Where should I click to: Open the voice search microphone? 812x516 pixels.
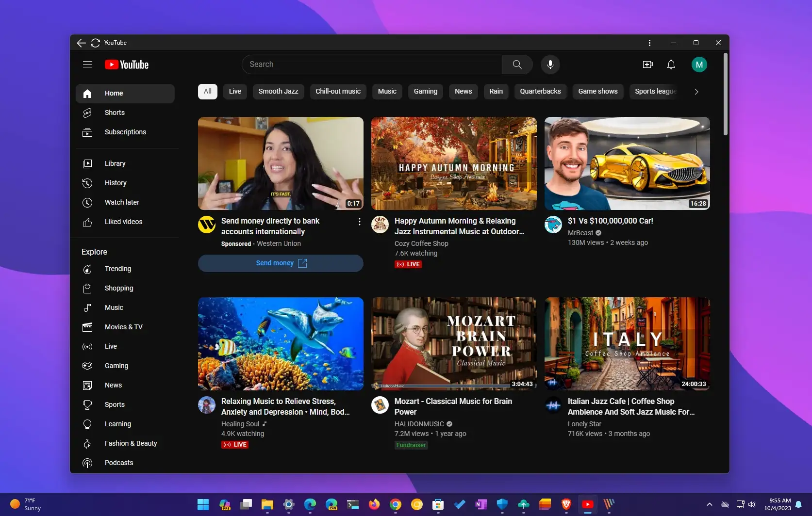[550, 64]
